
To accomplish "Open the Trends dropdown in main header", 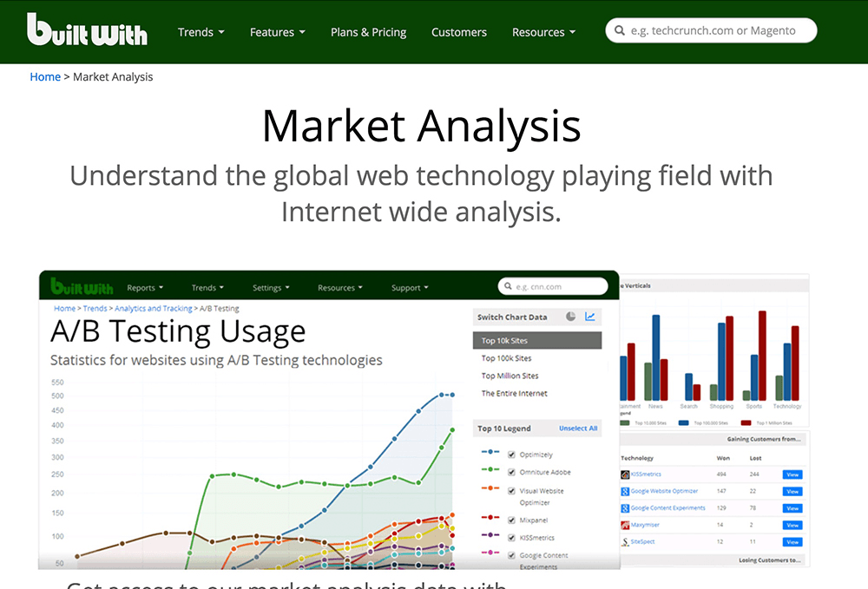I will pos(201,32).
